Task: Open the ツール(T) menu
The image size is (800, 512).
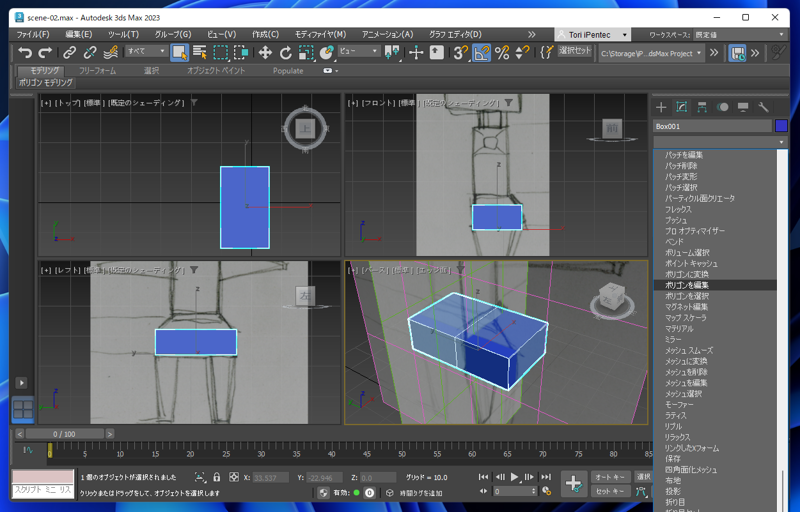Action: click(x=123, y=34)
